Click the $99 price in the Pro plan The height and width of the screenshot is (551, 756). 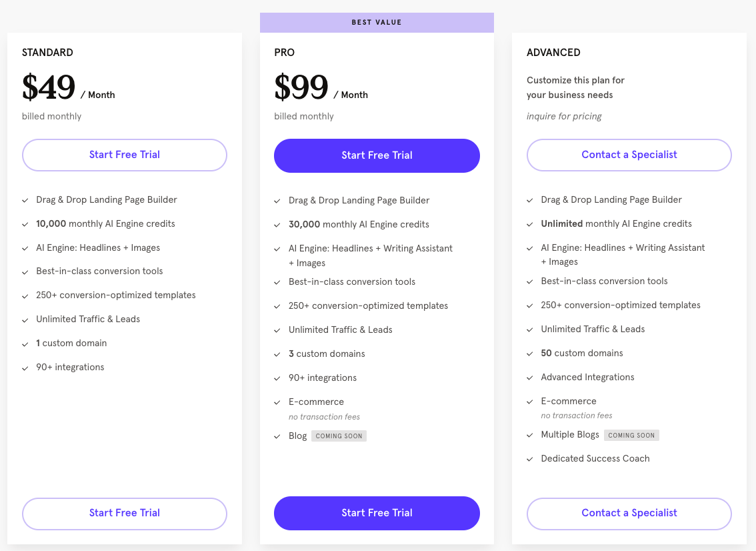[301, 87]
